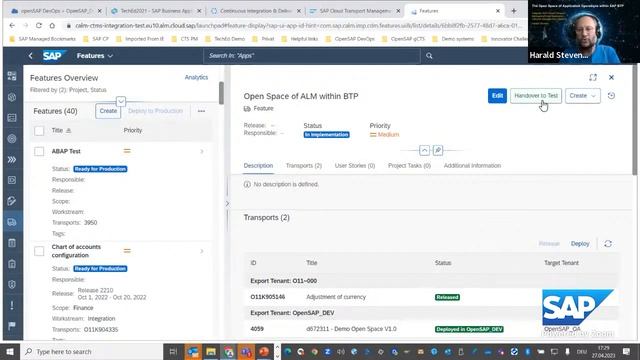Image resolution: width=640 pixels, height=360 pixels.
Task: Open Teams from the taskbar
Action: click(247, 351)
